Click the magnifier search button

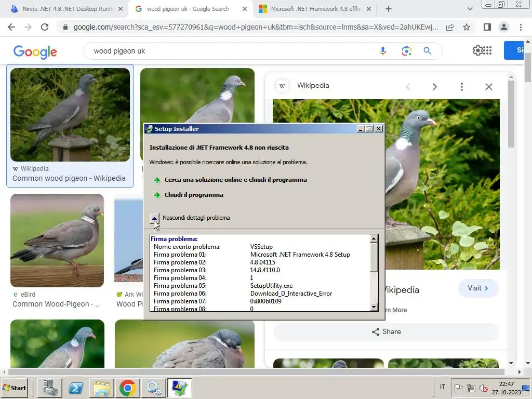427,51
